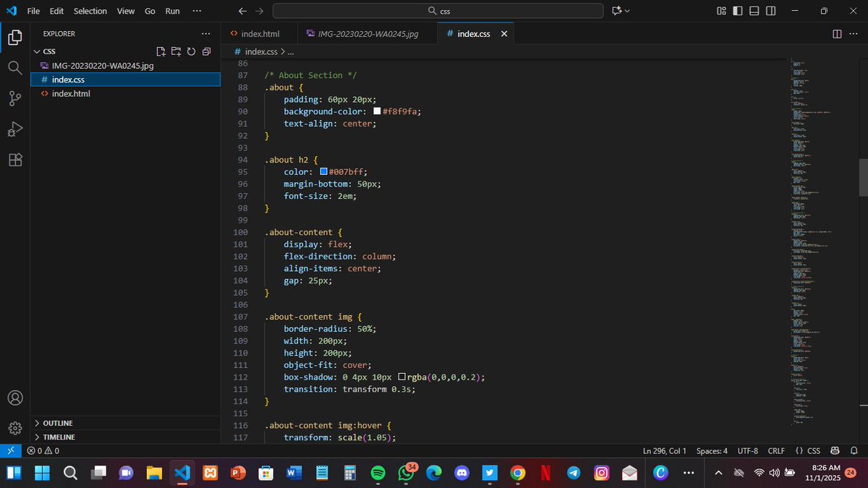Switch to the index.html tab
The height and width of the screenshot is (488, 868).
259,33
